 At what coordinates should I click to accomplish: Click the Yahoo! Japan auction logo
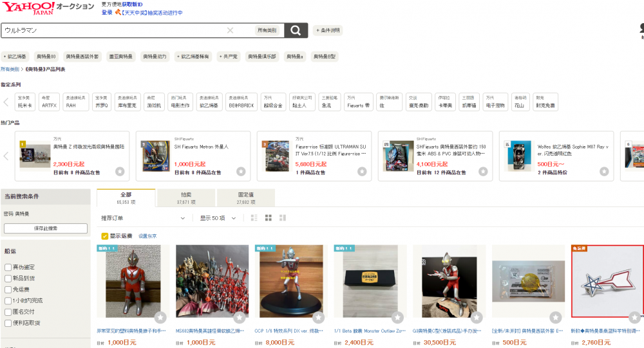click(x=48, y=8)
